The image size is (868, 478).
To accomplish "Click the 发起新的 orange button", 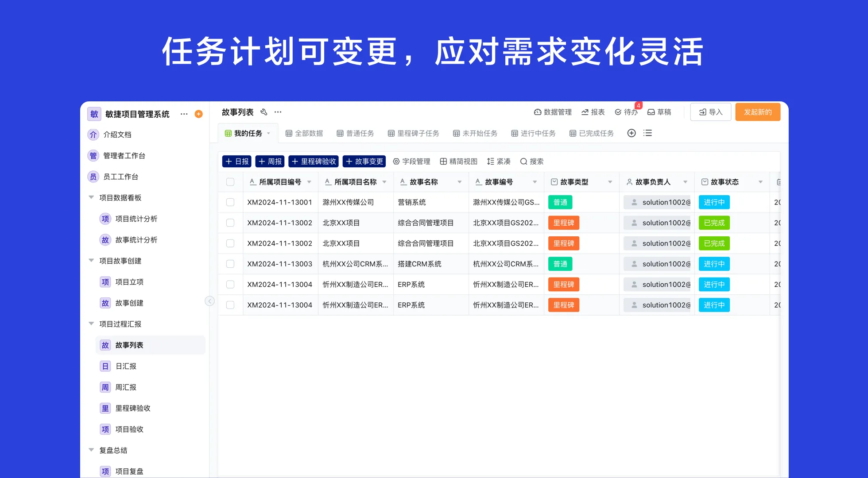I will coord(758,112).
